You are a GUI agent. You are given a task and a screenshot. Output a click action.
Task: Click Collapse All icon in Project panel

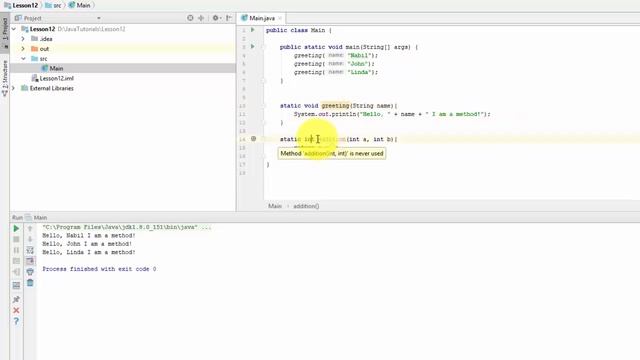tap(201, 18)
